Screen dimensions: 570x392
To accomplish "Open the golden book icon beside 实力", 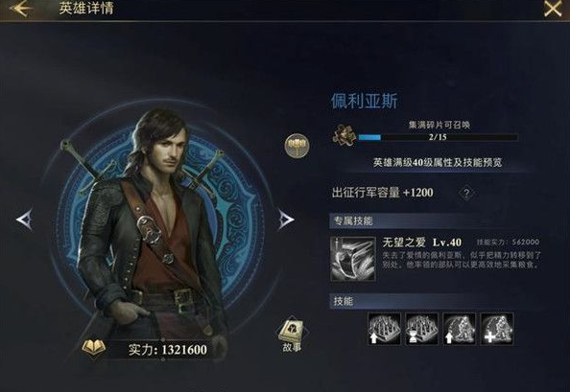I will 94,347.
